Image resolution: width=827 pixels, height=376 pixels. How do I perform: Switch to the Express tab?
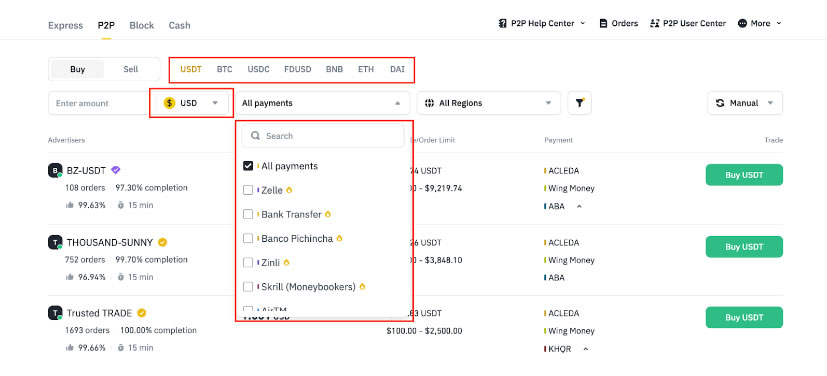tap(65, 25)
